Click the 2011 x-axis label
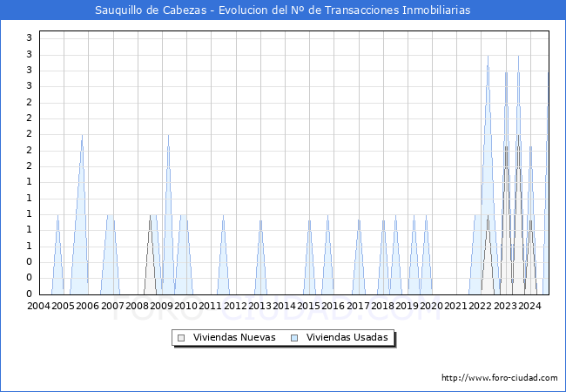 coord(210,306)
